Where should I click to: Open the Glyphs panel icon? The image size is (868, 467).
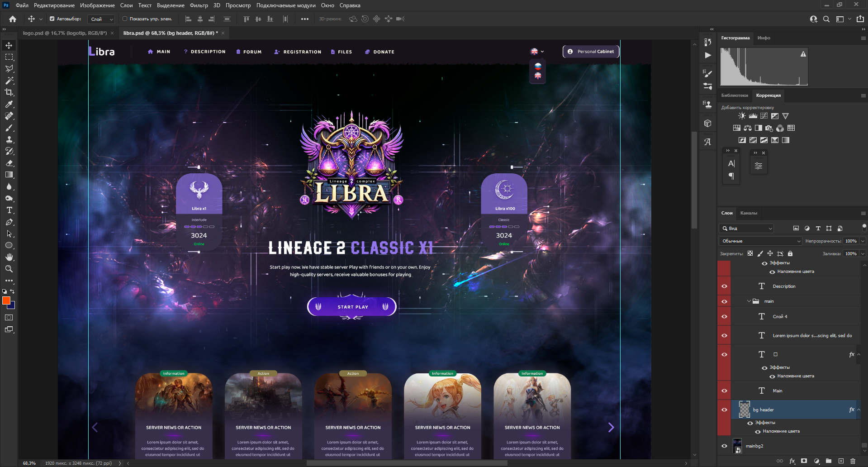pyautogui.click(x=708, y=142)
